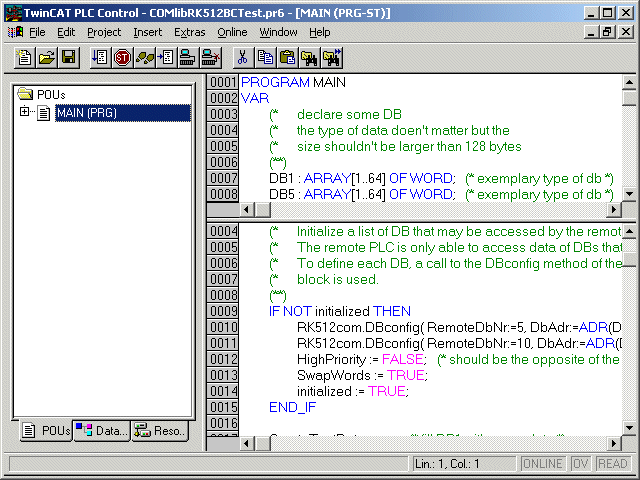640x480 pixels.
Task: Click the SwapWords := TRUE line
Action: coord(362,375)
